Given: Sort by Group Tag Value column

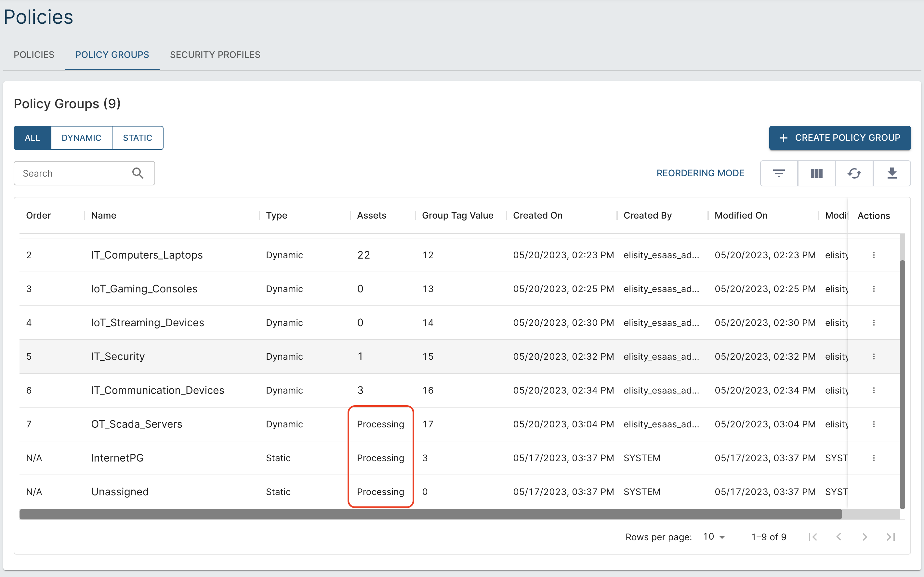Looking at the screenshot, I should 458,216.
